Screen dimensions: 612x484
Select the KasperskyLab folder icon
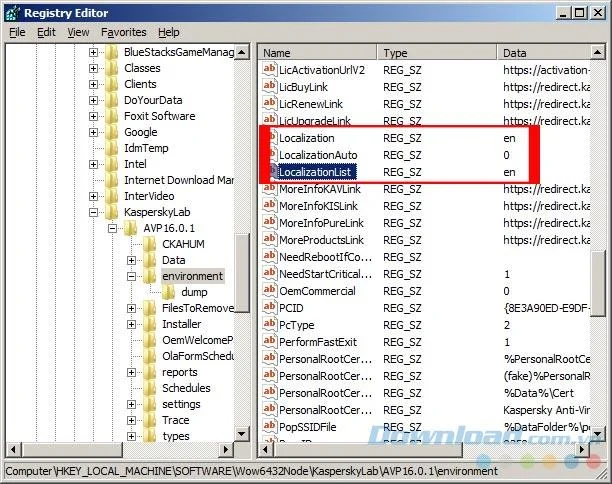[112, 212]
